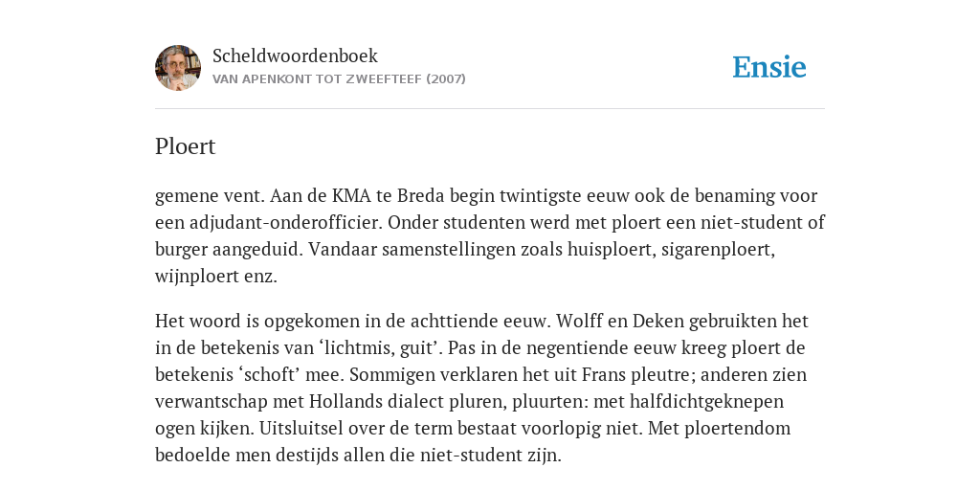This screenshot has width=980, height=490.
Task: Click the author's round profile photo
Action: pos(178,68)
